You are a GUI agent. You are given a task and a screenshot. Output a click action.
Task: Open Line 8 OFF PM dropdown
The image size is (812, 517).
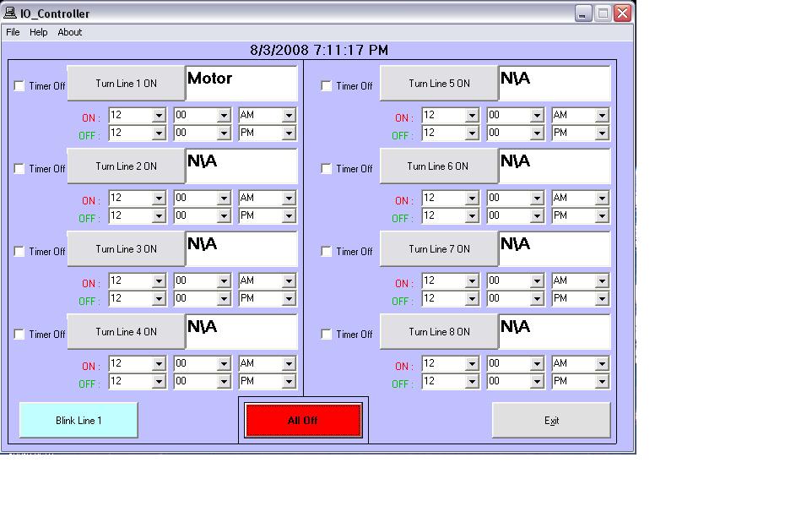(602, 382)
